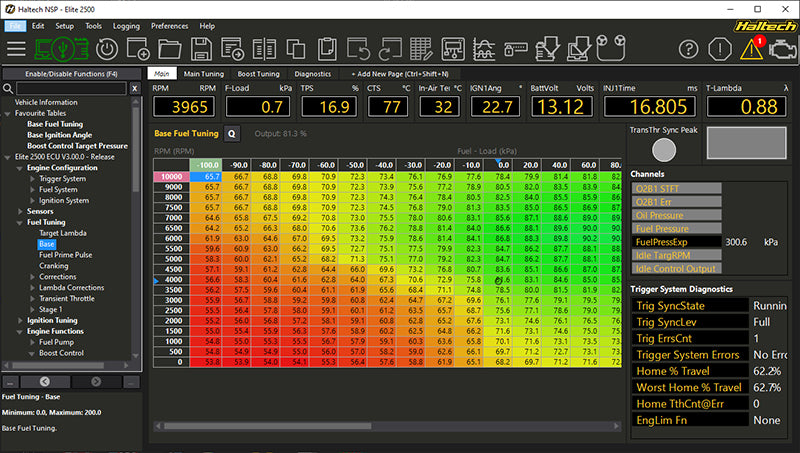Open the hamburger menu icon in toolbar
800x453 pixels.
(x=16, y=49)
